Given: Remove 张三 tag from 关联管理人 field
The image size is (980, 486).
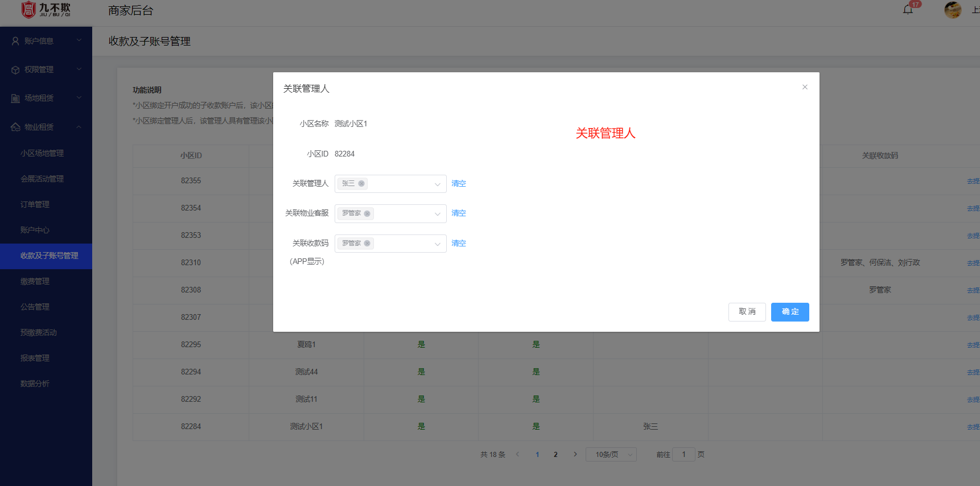Looking at the screenshot, I should 361,184.
